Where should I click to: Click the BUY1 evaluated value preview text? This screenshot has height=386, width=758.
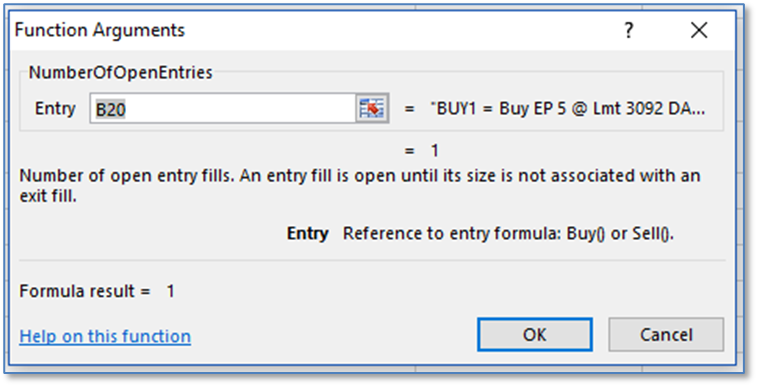pyautogui.click(x=568, y=109)
